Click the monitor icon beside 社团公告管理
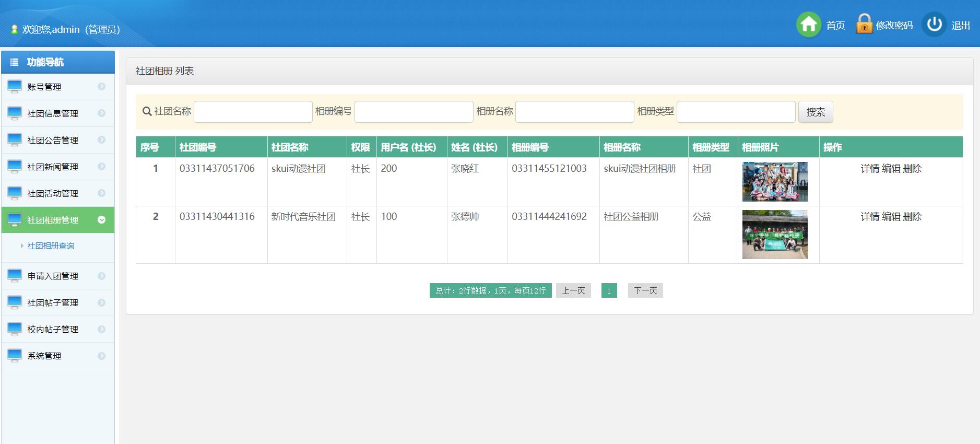980x444 pixels. pos(15,140)
